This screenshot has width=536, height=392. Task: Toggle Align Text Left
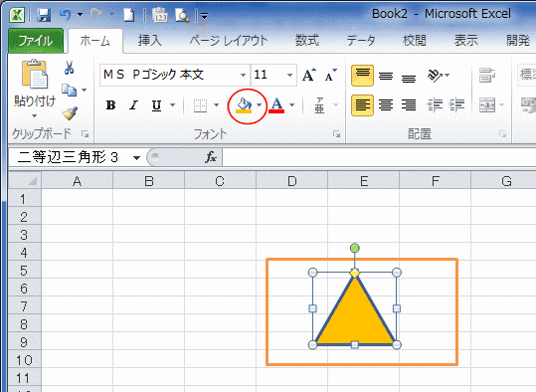(362, 105)
